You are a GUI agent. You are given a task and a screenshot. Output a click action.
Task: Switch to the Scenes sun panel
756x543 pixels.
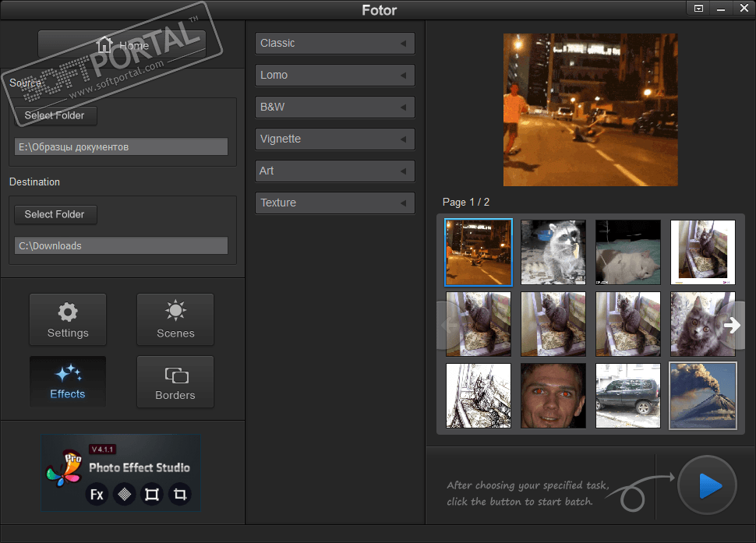[175, 319]
